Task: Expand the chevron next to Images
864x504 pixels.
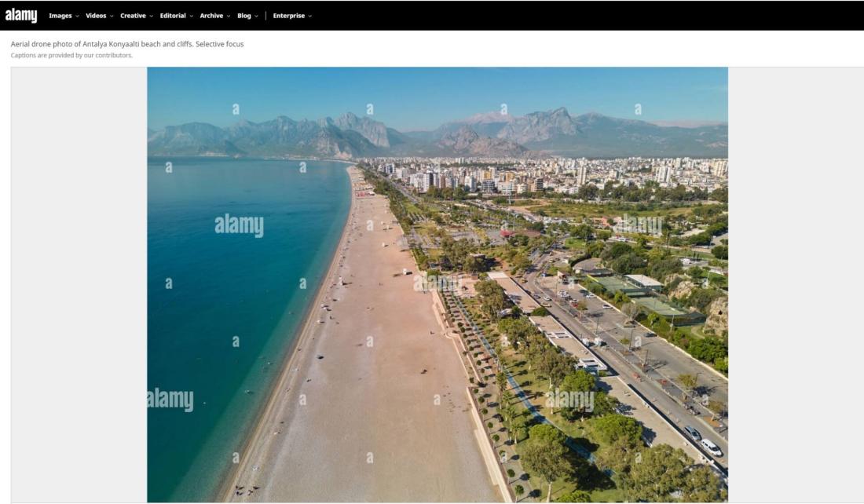Action: click(77, 16)
